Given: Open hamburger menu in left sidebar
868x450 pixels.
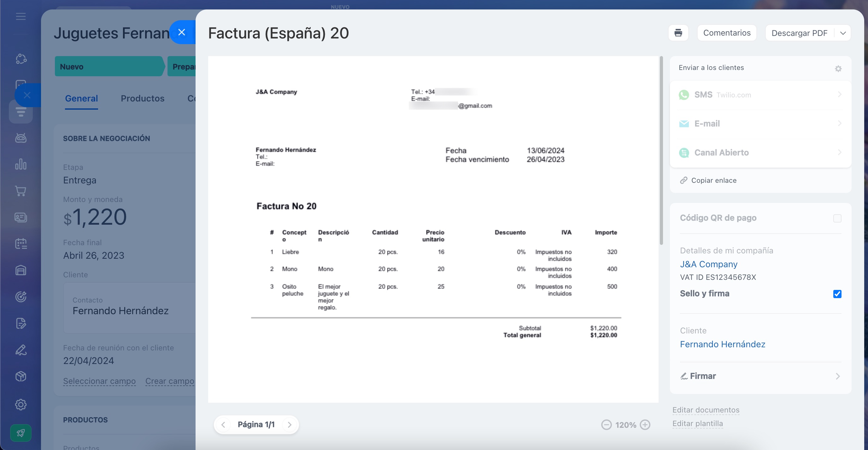Looking at the screenshot, I should pos(21,16).
